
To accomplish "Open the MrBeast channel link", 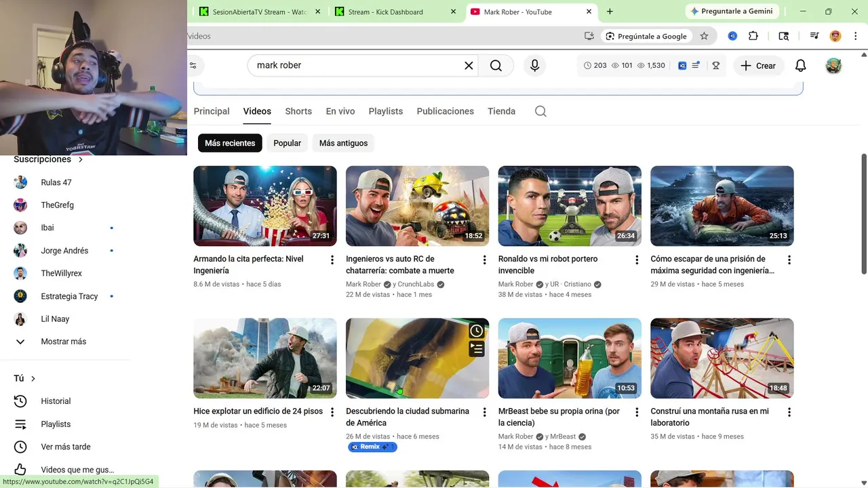I will pos(563,437).
